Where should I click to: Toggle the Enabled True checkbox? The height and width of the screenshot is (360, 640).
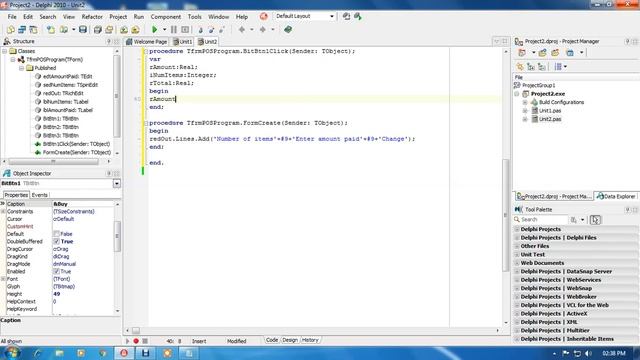point(56,271)
